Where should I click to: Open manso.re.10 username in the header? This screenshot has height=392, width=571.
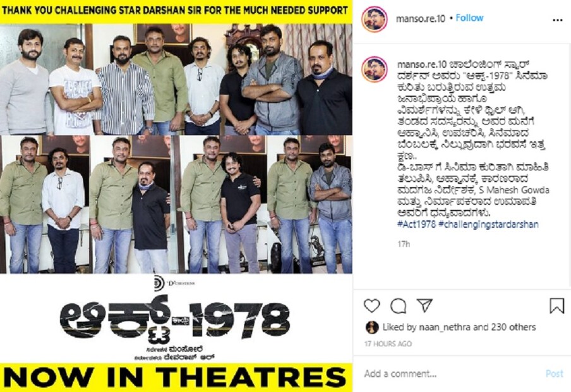point(421,18)
